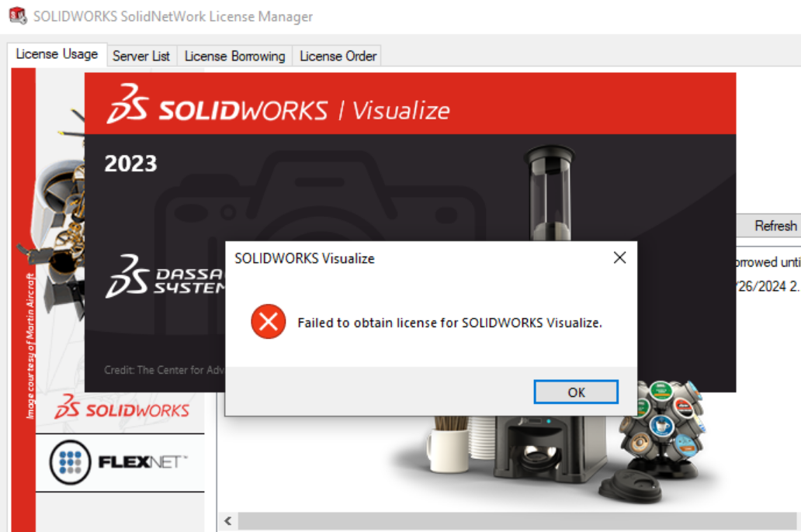
Task: Click the FlexNet logo in License Manager
Action: tap(119, 462)
